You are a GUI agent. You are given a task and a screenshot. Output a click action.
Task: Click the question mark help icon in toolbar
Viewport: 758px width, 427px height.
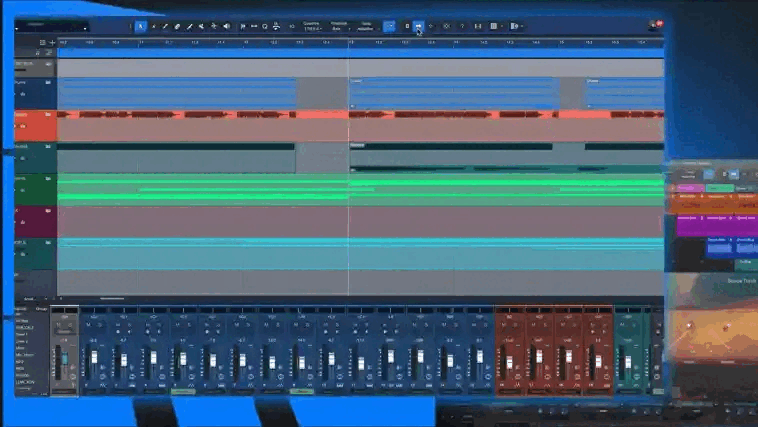tap(462, 26)
